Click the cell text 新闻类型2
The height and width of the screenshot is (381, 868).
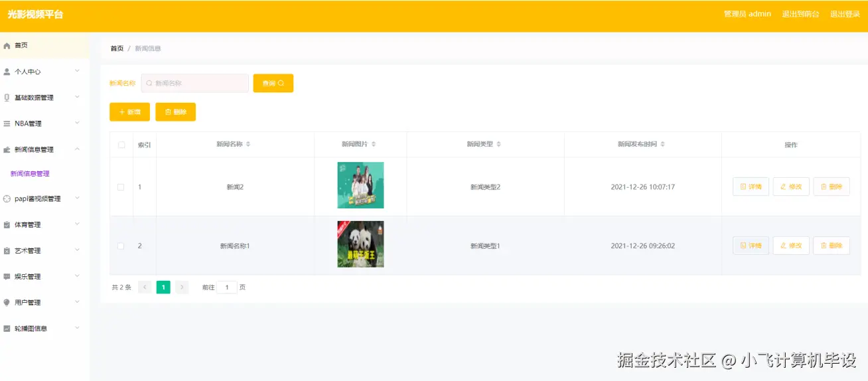pyautogui.click(x=485, y=187)
